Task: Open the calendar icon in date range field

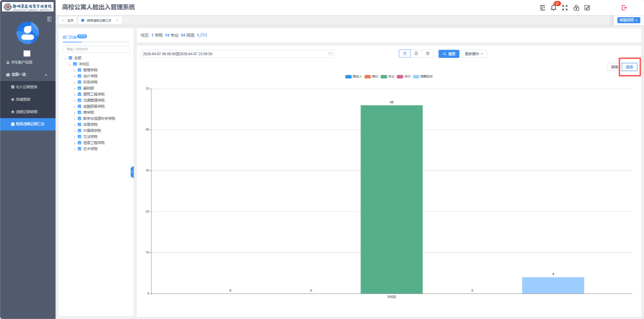Action: (x=330, y=54)
